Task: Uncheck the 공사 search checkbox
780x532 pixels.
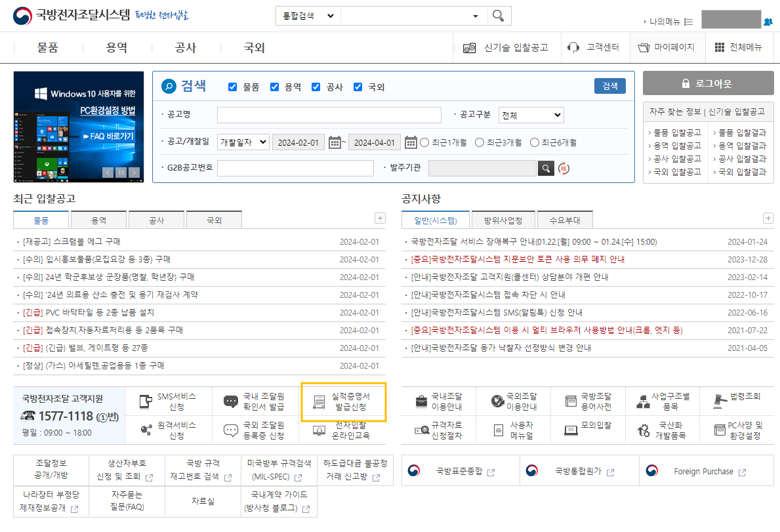Action: 316,87
